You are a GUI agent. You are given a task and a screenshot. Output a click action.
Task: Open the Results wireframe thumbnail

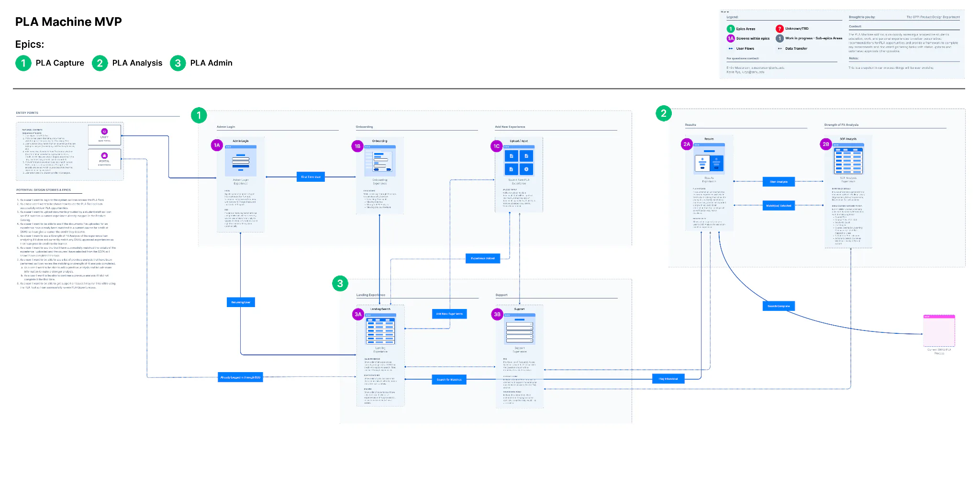click(x=709, y=159)
